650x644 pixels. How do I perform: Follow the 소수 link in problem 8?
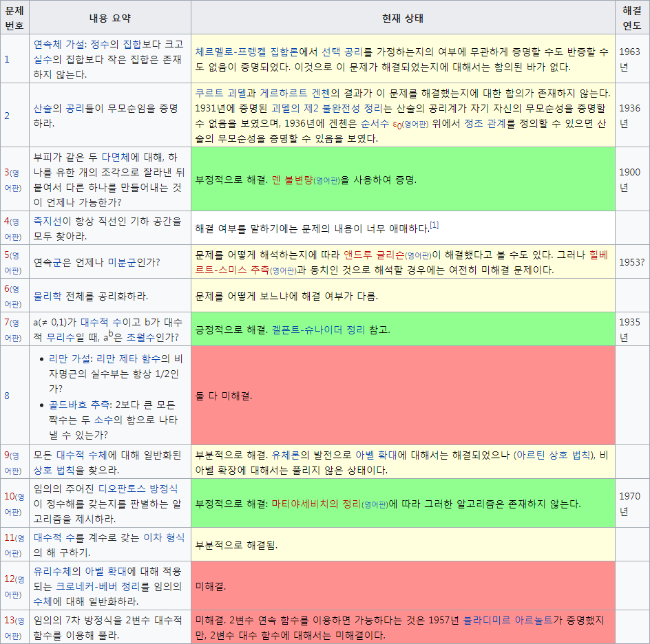[104, 420]
